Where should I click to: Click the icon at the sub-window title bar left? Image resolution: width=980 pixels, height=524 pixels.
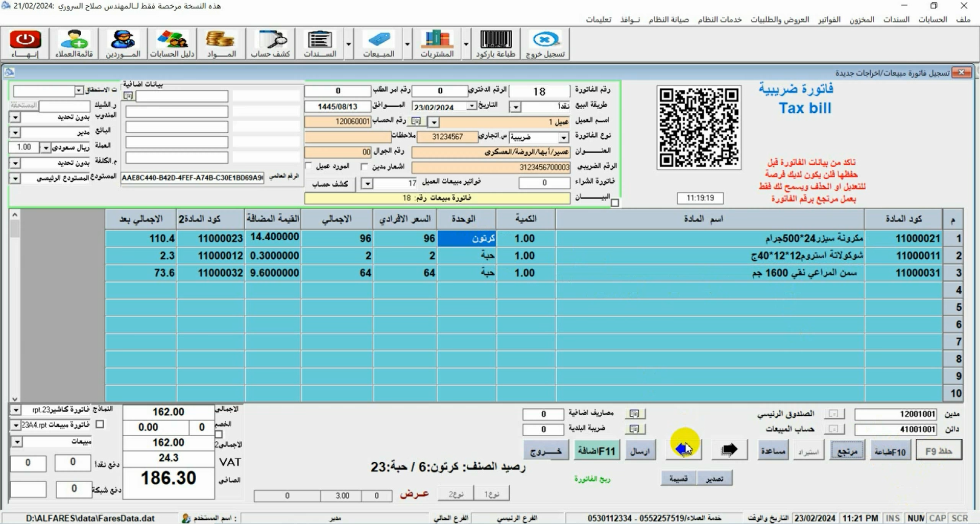click(9, 72)
